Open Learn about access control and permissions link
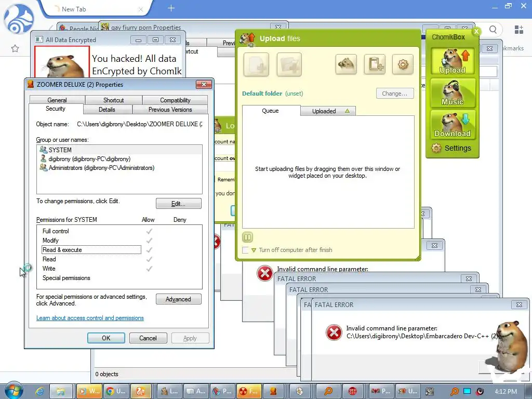The image size is (532, 399). tap(90, 318)
